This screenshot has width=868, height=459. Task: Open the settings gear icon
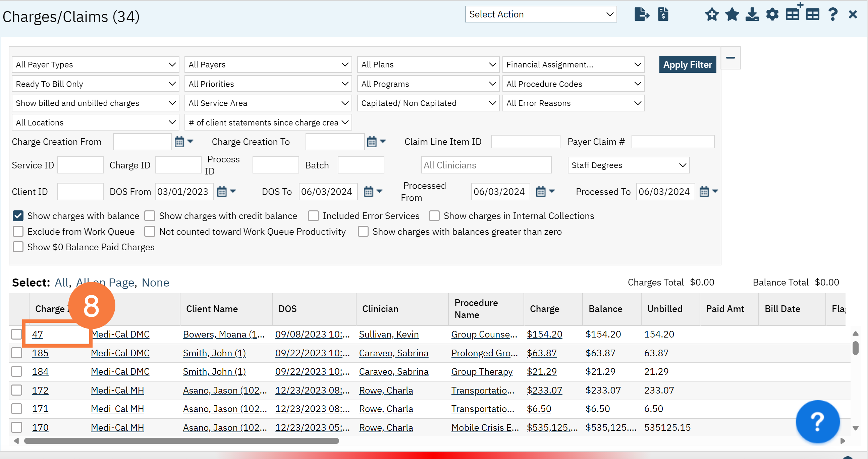coord(772,14)
